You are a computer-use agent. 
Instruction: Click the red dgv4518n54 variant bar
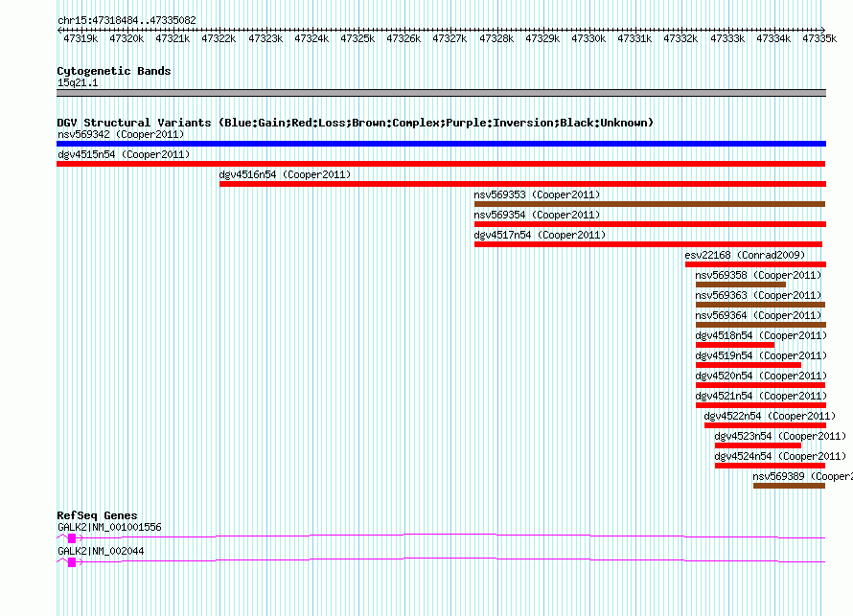coord(735,345)
